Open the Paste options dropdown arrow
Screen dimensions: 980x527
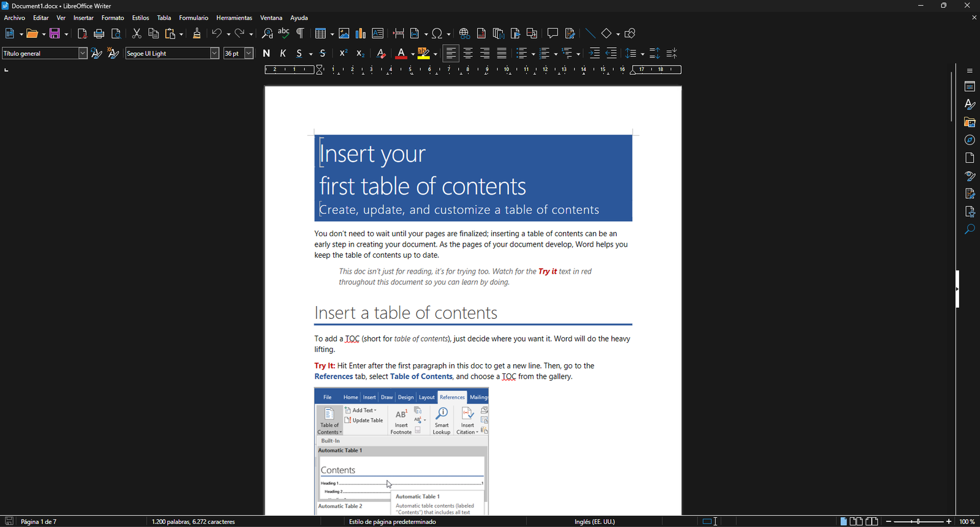[x=182, y=34]
